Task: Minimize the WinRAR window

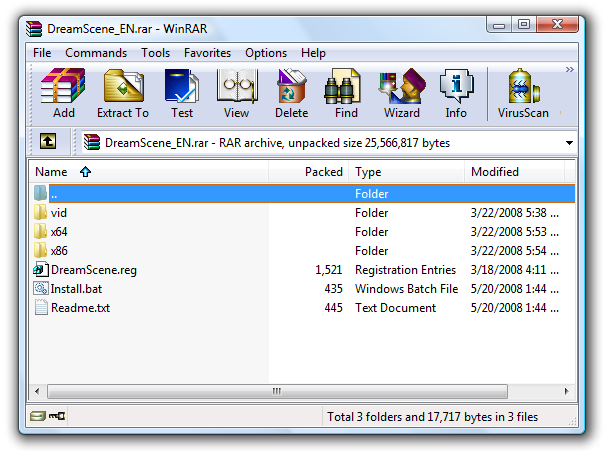Action: pyautogui.click(x=499, y=25)
